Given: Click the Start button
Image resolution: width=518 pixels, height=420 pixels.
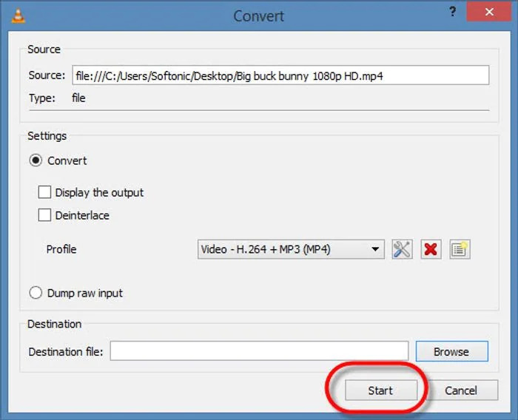Looking at the screenshot, I should 381,390.
